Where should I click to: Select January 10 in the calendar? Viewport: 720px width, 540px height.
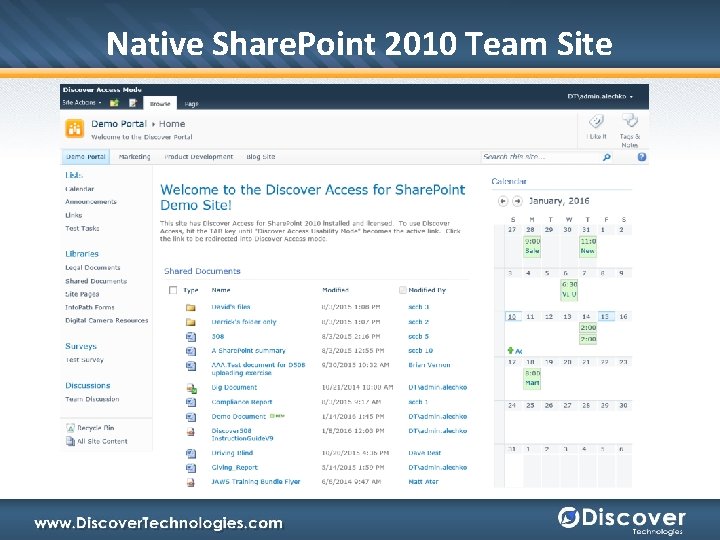click(x=512, y=316)
